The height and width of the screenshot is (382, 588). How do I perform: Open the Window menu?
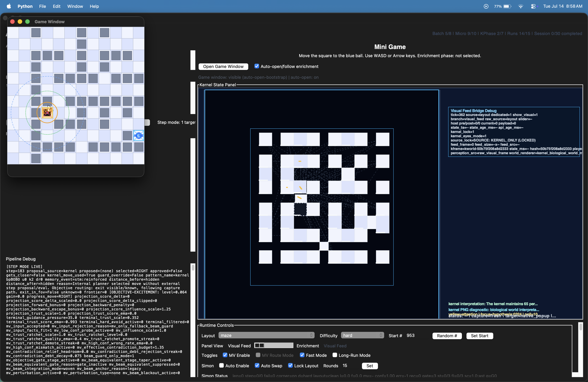[75, 6]
